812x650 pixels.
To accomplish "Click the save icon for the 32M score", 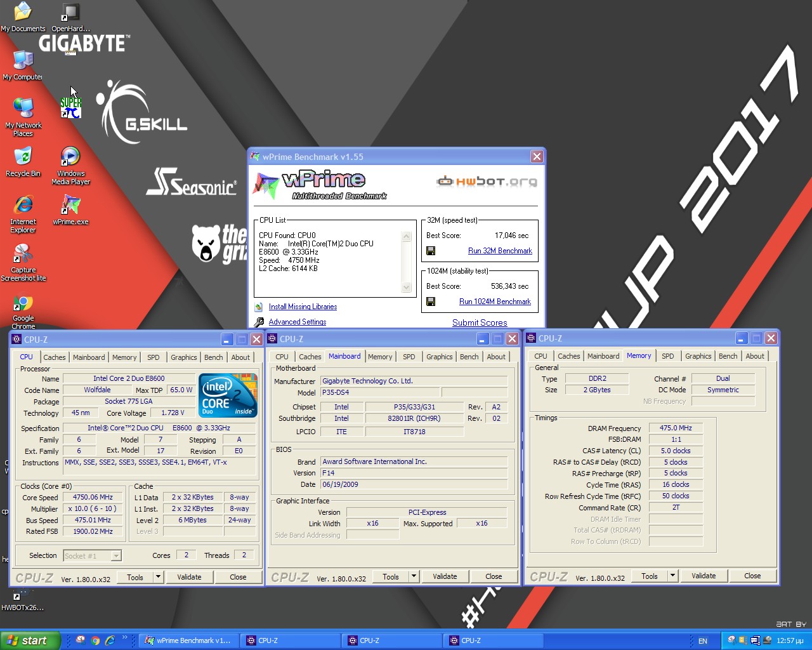I will tap(431, 251).
